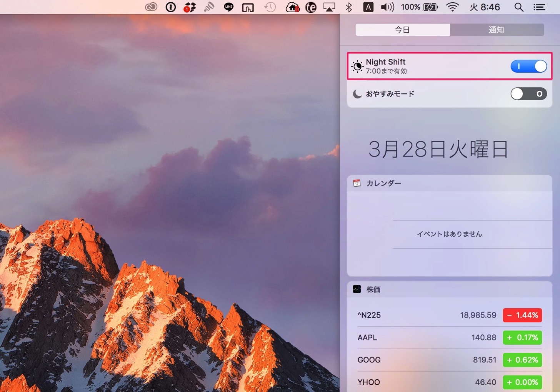560x392 pixels.
Task: Open Time Machine menu bar icon
Action: (x=270, y=7)
